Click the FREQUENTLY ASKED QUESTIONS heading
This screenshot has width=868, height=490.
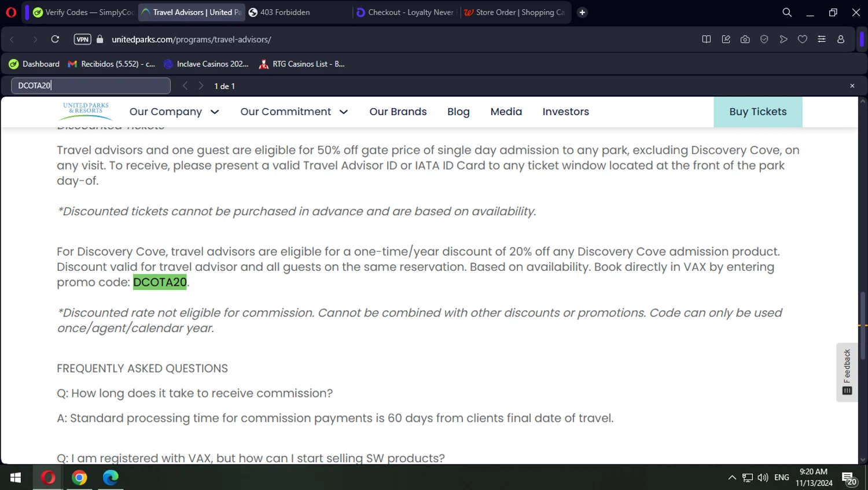(x=142, y=369)
